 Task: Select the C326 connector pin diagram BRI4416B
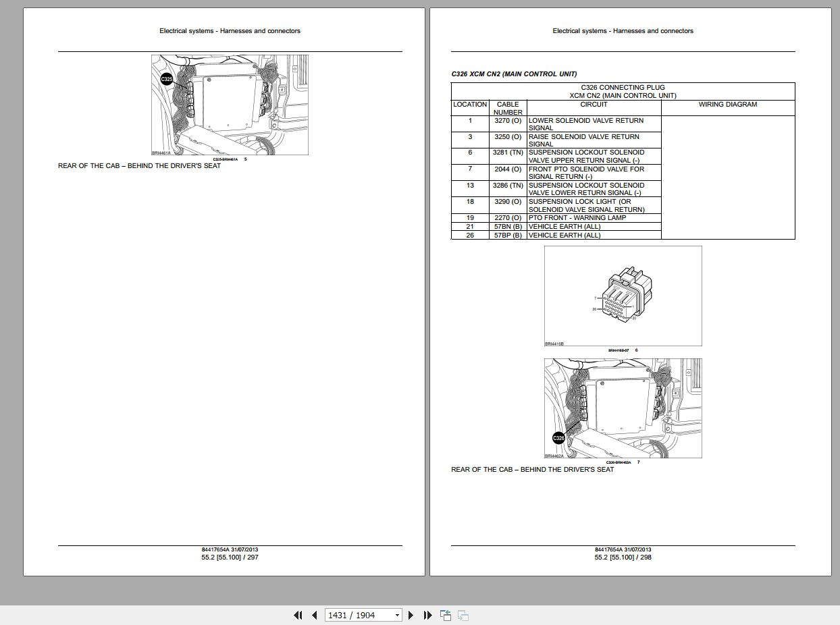(x=622, y=296)
